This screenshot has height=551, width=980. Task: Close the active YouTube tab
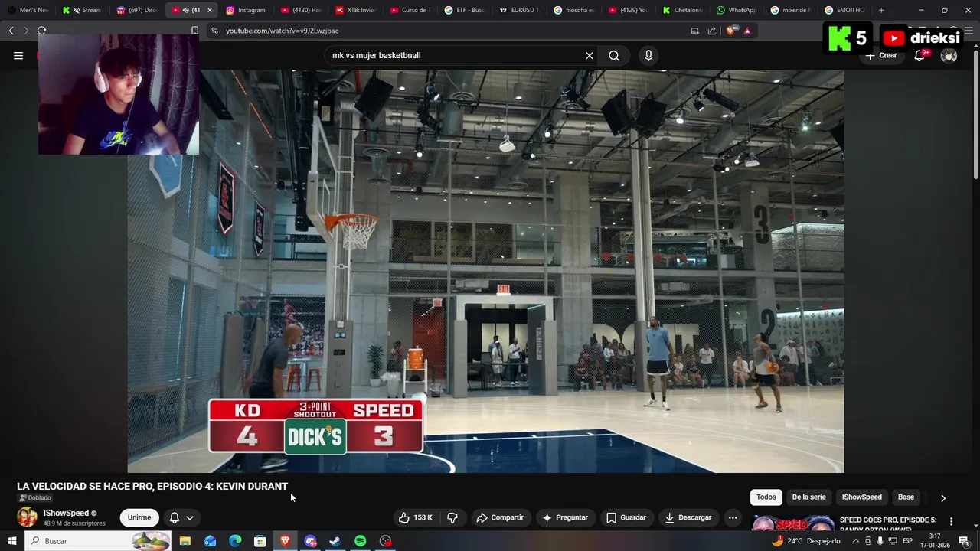[x=209, y=10]
